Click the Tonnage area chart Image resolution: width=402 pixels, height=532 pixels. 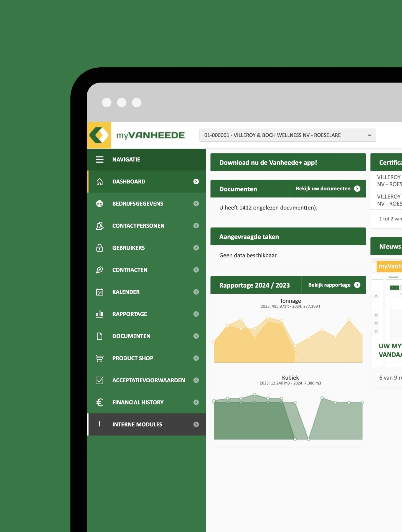pyautogui.click(x=288, y=340)
